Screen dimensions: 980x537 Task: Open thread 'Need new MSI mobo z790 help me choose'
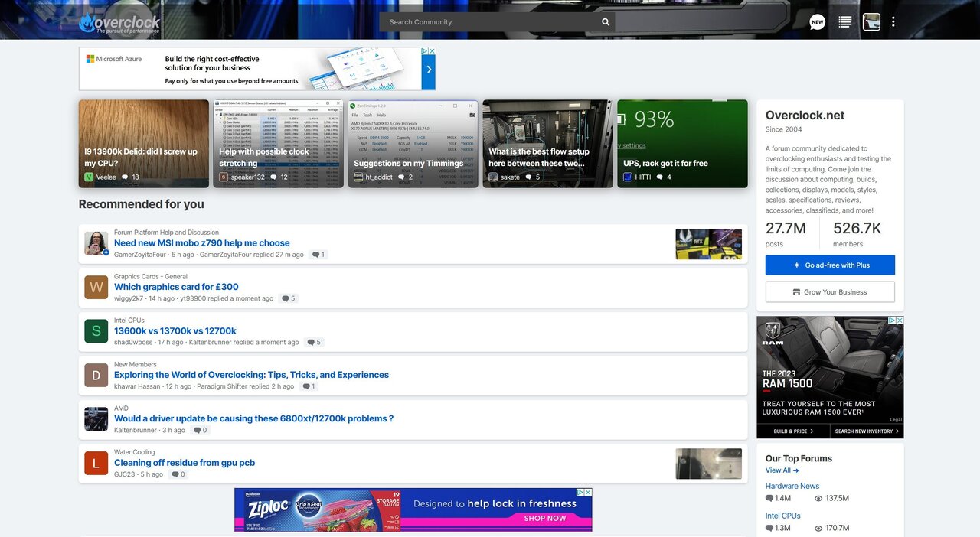point(201,242)
